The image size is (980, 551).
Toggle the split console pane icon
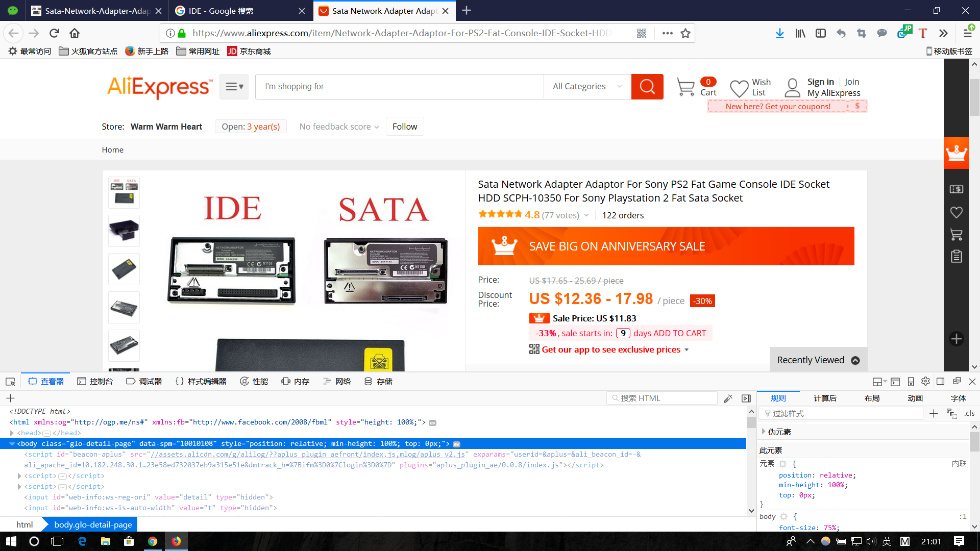[x=895, y=382]
